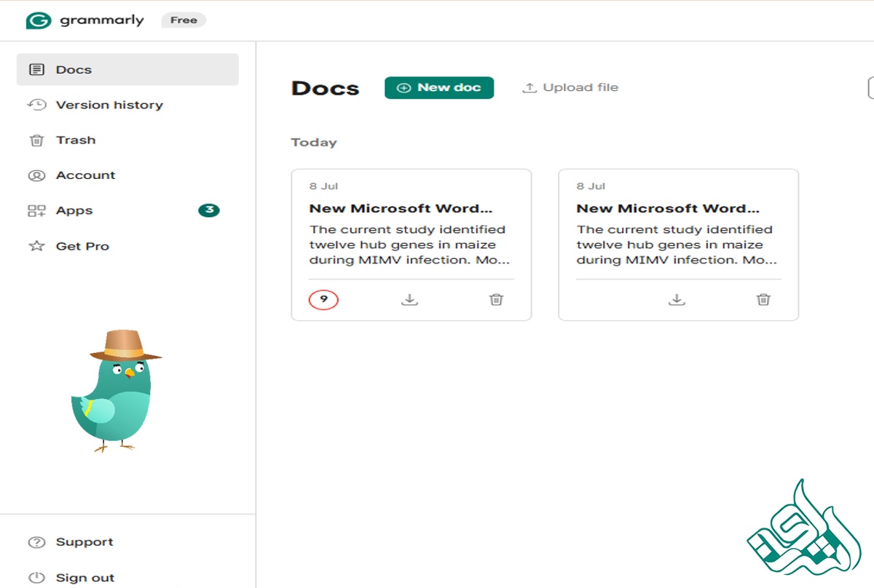Click the green Apps badge showing 3
The image size is (874, 588).
click(x=209, y=210)
